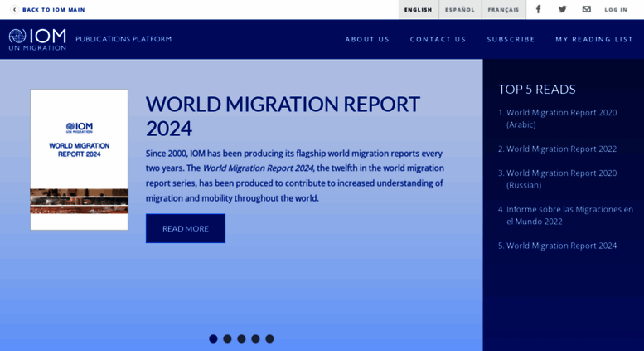Select fourth carousel slide dot
The width and height of the screenshot is (644, 351).
[x=255, y=339]
